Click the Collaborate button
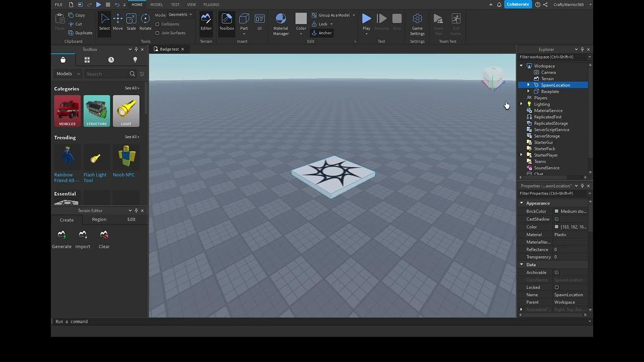 point(518,5)
